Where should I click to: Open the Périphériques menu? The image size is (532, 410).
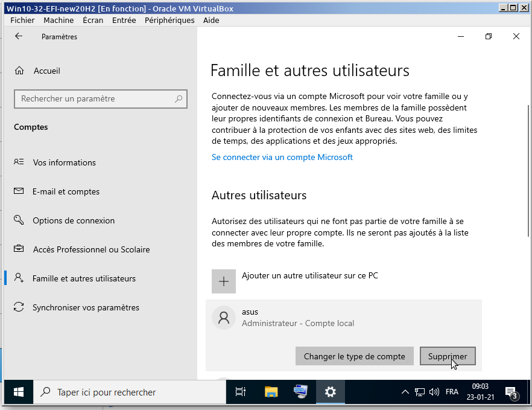coord(169,20)
